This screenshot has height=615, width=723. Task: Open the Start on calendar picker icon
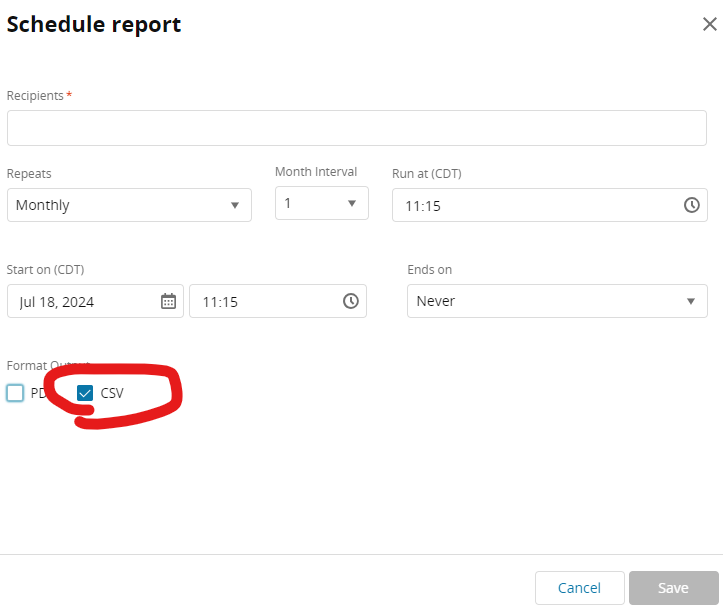(x=168, y=301)
